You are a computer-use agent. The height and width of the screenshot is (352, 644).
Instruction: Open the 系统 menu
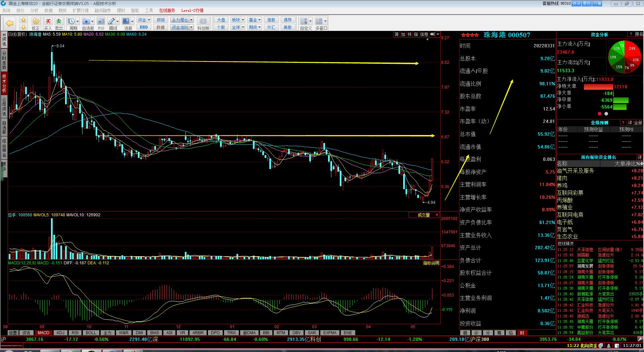point(6,10)
